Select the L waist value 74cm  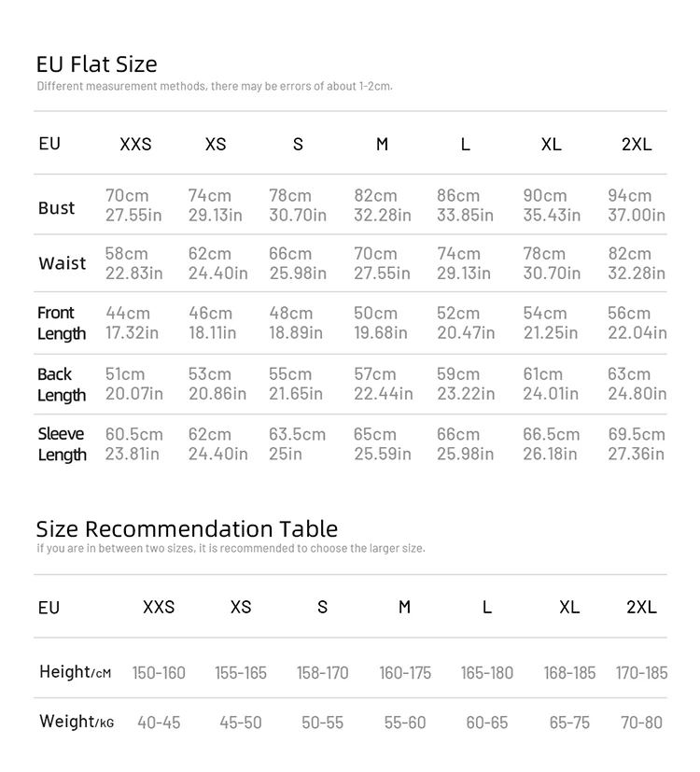(x=458, y=254)
